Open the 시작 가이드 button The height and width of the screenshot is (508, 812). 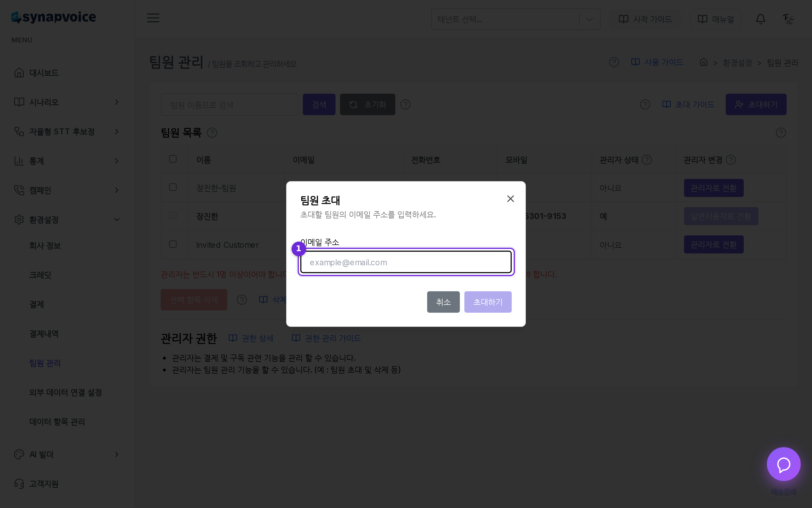[645, 19]
